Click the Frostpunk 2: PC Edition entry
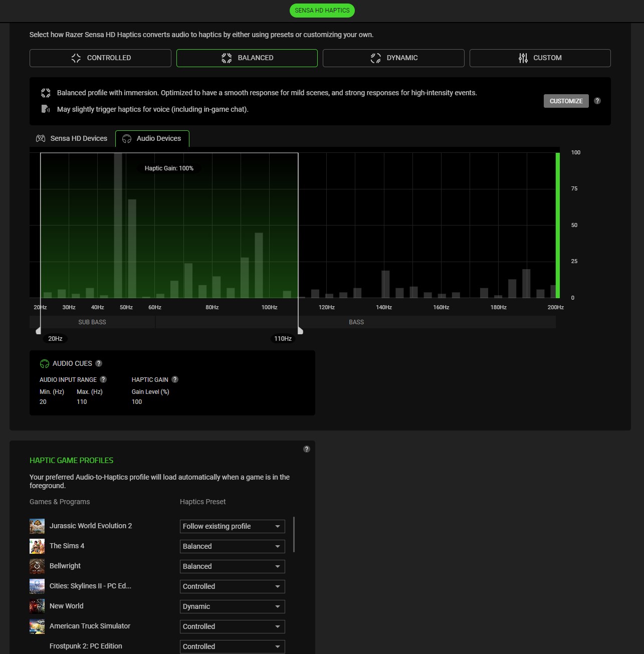The height and width of the screenshot is (654, 644). click(x=86, y=646)
